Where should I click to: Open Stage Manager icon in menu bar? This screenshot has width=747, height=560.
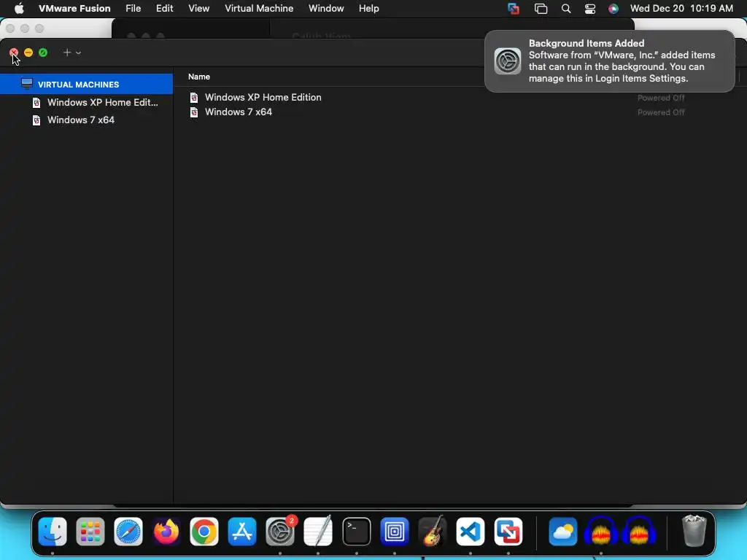pos(541,9)
